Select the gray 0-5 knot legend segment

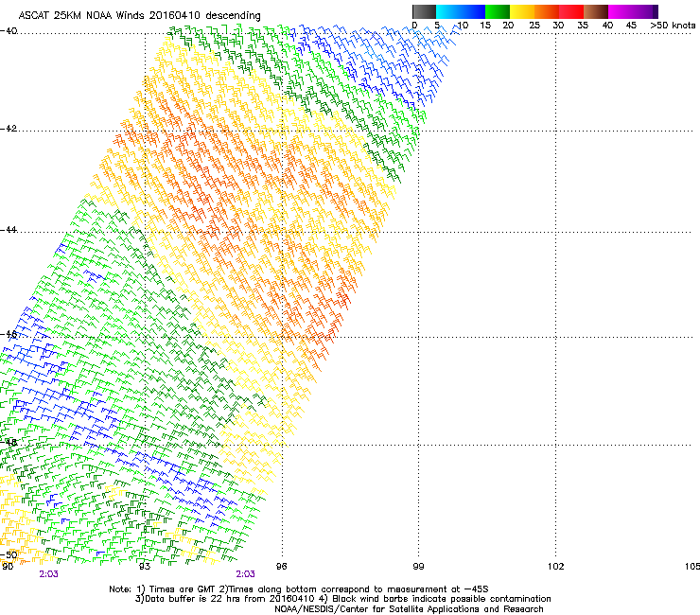point(424,11)
